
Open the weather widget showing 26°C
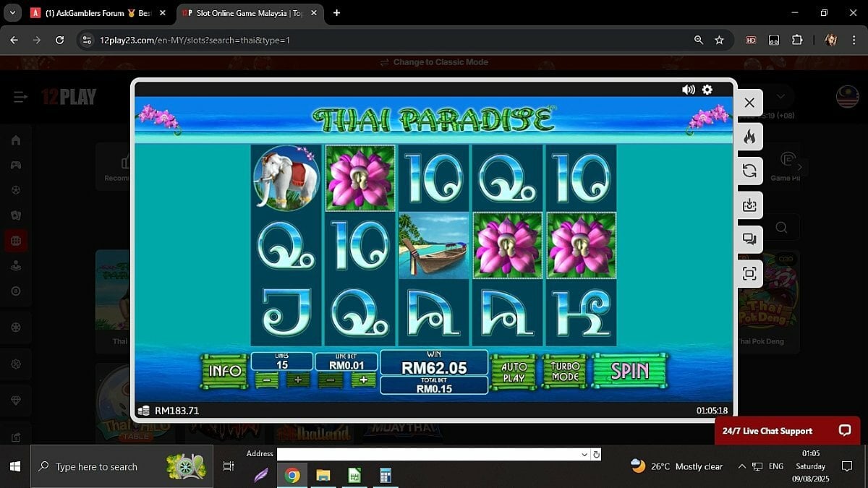676,466
